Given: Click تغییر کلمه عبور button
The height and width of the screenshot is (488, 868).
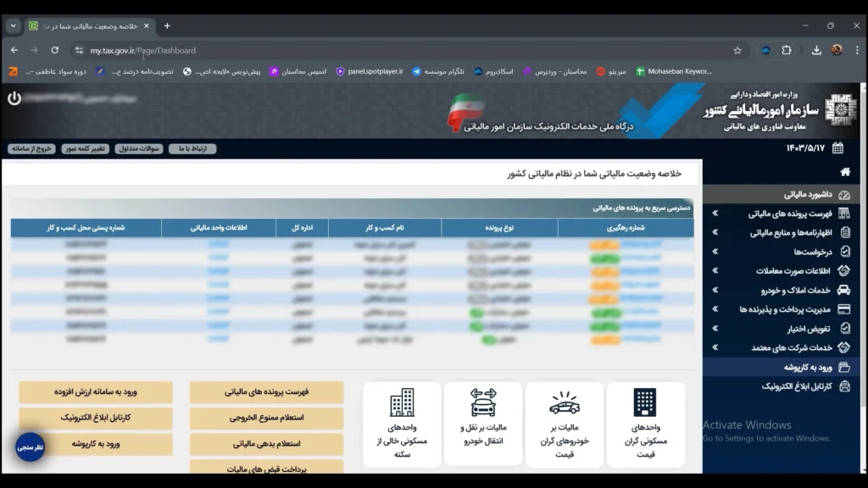Looking at the screenshot, I should click(86, 148).
